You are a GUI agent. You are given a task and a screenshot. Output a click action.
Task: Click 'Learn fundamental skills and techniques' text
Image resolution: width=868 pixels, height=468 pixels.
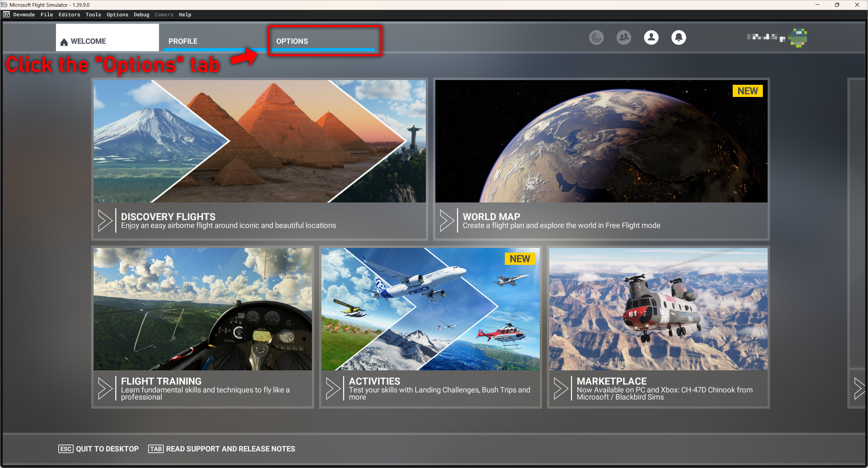pyautogui.click(x=205, y=393)
